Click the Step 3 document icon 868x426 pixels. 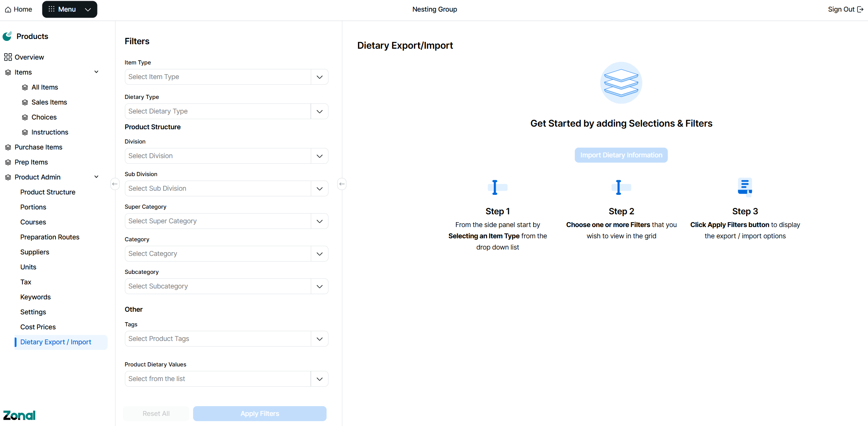click(745, 187)
